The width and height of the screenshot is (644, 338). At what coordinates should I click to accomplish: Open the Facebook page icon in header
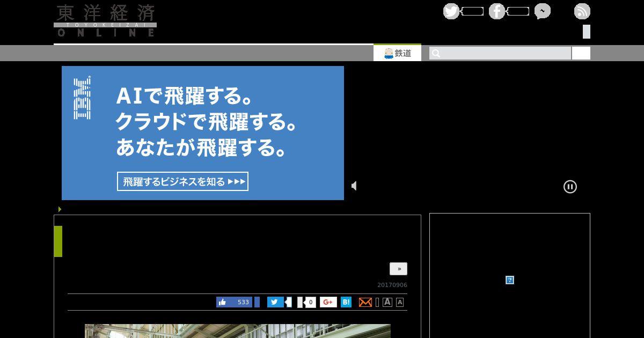click(x=497, y=11)
